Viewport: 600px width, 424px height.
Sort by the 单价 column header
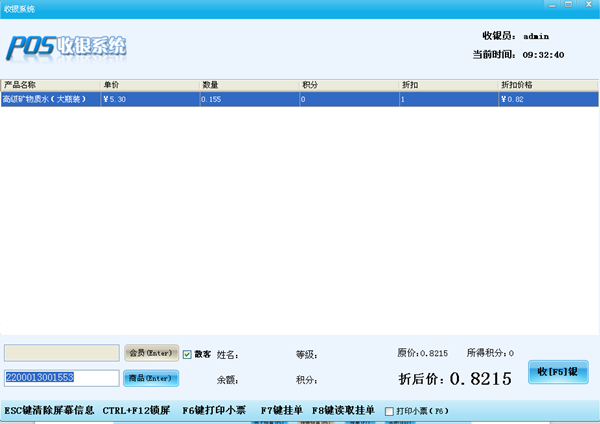[148, 85]
